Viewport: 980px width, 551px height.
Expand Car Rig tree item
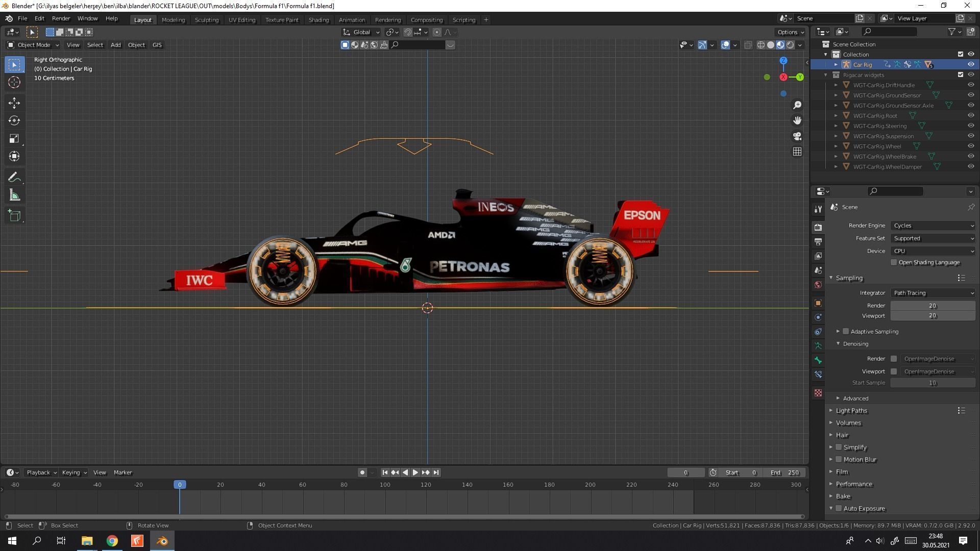[836, 65]
